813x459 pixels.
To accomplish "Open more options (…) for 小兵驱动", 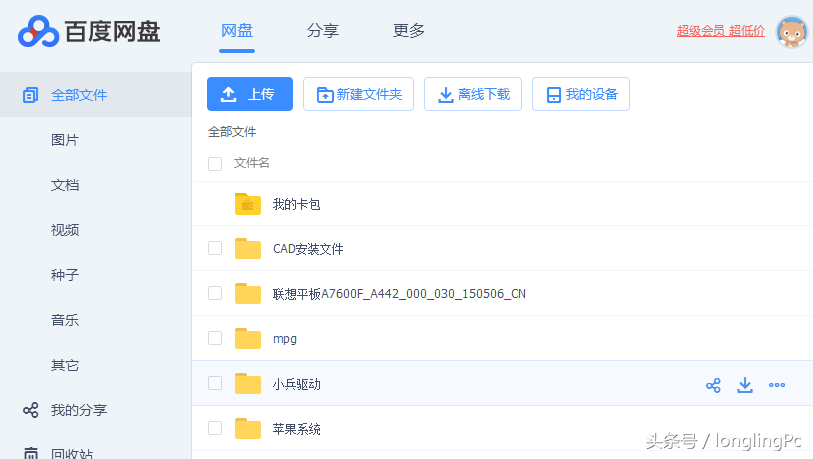I will [x=777, y=385].
